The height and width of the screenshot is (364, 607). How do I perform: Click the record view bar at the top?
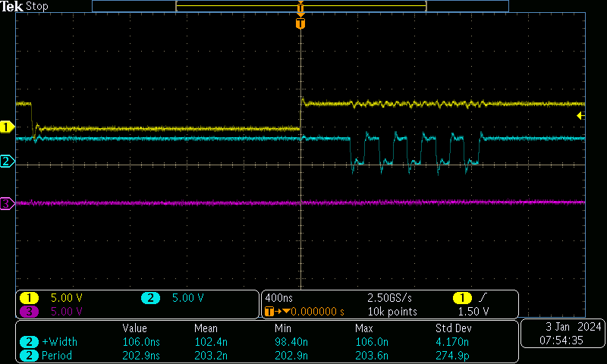click(x=300, y=6)
